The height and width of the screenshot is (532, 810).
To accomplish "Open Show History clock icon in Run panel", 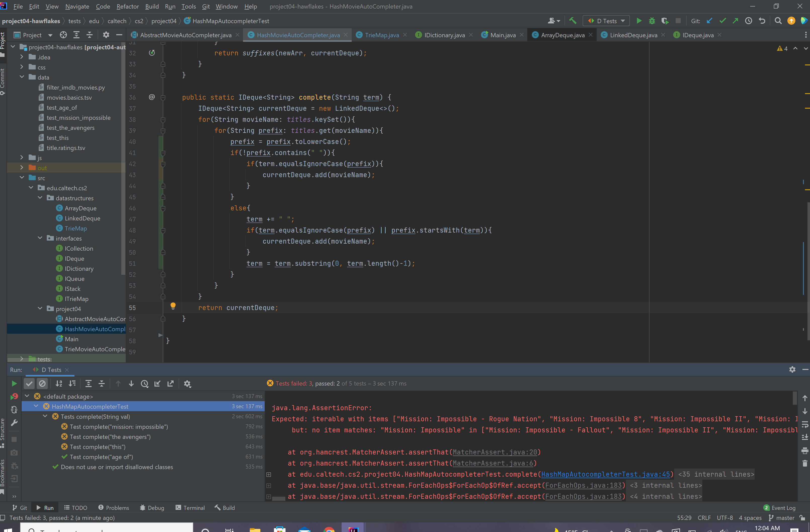I will pyautogui.click(x=145, y=384).
